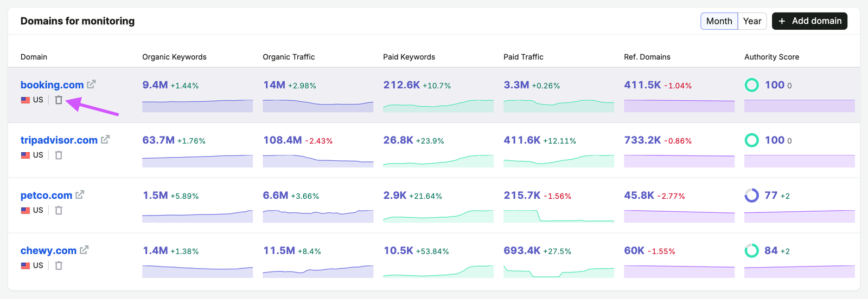The height and width of the screenshot is (299, 868).
Task: Remove petco.com with its trash icon
Action: (x=59, y=210)
